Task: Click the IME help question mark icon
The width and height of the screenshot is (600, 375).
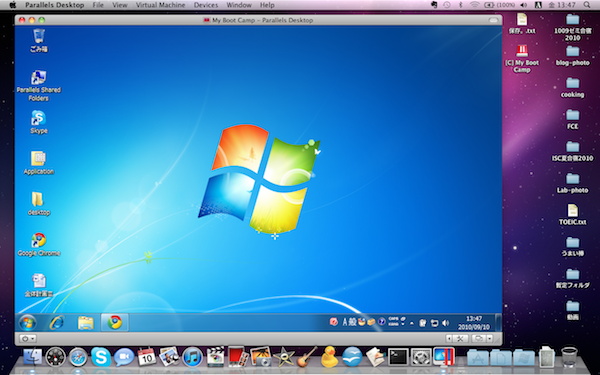Action: [x=381, y=321]
